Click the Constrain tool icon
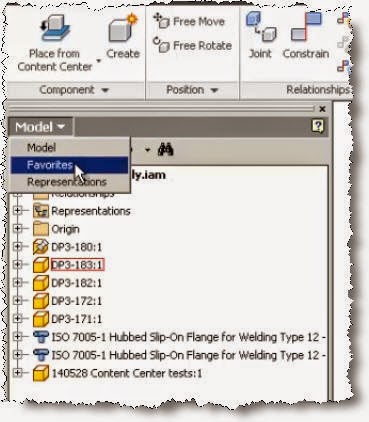Image resolution: width=369 pixels, height=422 pixels. [x=306, y=28]
